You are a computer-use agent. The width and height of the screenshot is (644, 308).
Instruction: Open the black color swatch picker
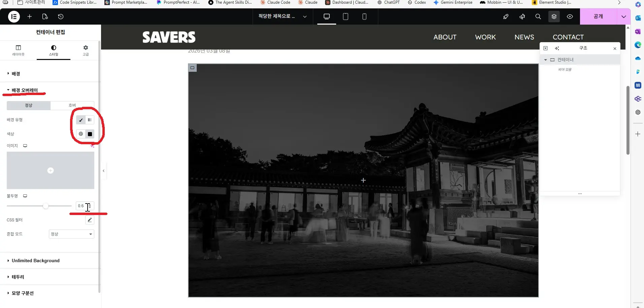tap(90, 134)
